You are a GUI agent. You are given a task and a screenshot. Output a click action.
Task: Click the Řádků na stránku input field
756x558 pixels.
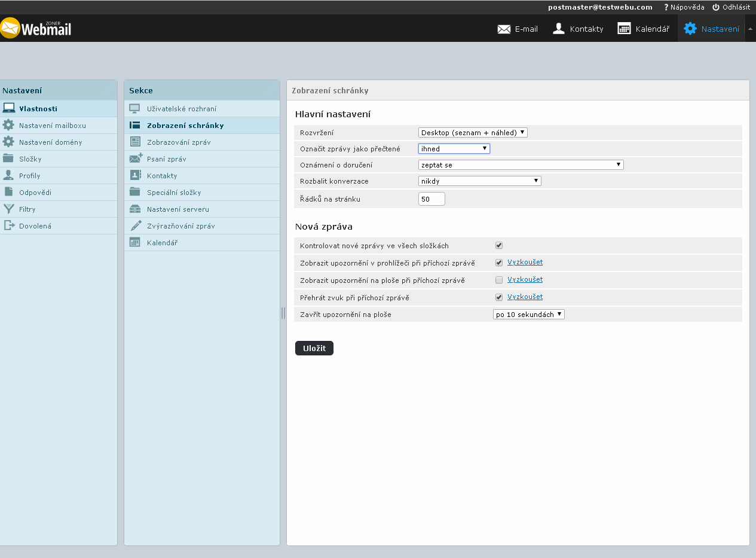(x=431, y=199)
